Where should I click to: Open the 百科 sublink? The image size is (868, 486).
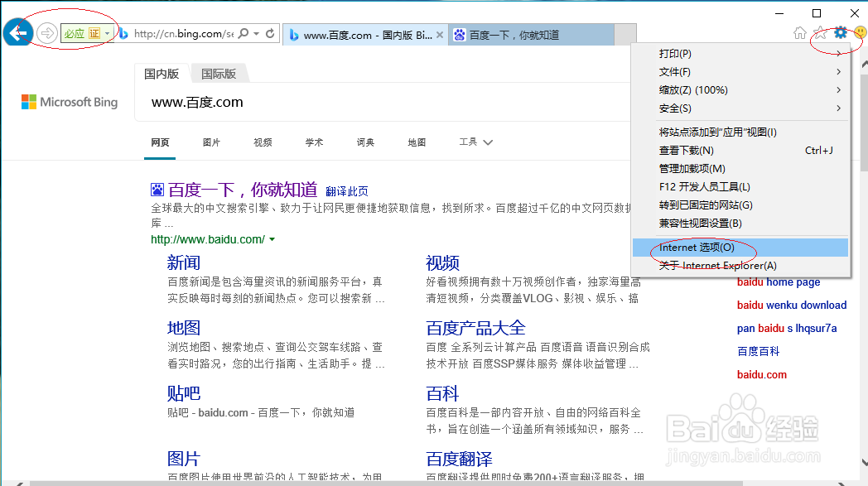click(442, 393)
